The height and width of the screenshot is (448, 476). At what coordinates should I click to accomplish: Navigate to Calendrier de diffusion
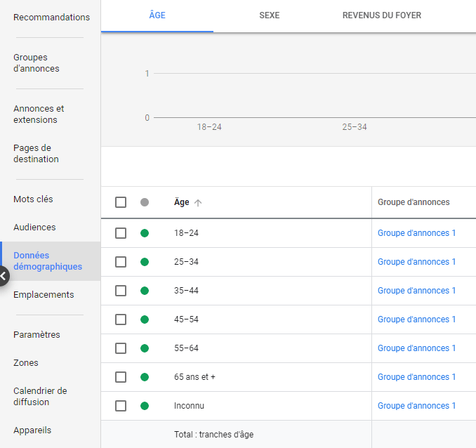coord(40,397)
